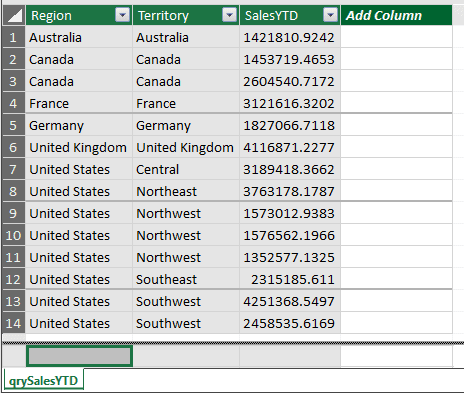Image resolution: width=464 pixels, height=393 pixels.
Task: Select row header 7
Action: [14, 169]
